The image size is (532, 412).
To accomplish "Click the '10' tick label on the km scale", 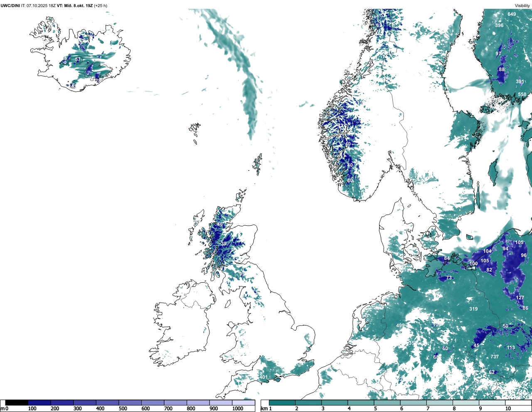I will (x=508, y=409).
